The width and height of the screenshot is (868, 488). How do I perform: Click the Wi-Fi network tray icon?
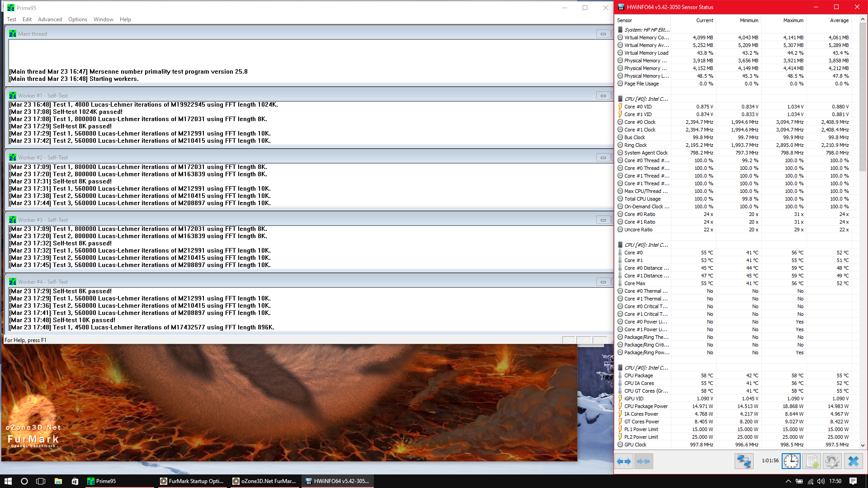click(x=810, y=481)
